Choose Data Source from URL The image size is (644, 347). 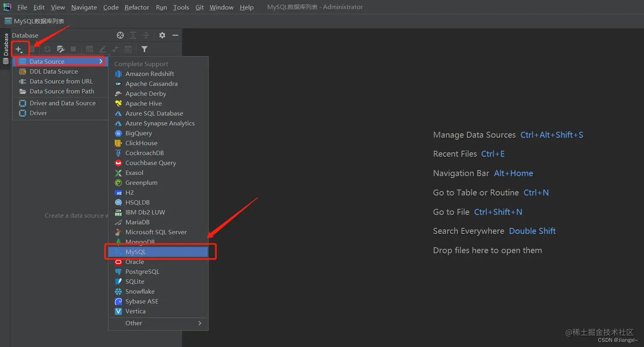[60, 81]
